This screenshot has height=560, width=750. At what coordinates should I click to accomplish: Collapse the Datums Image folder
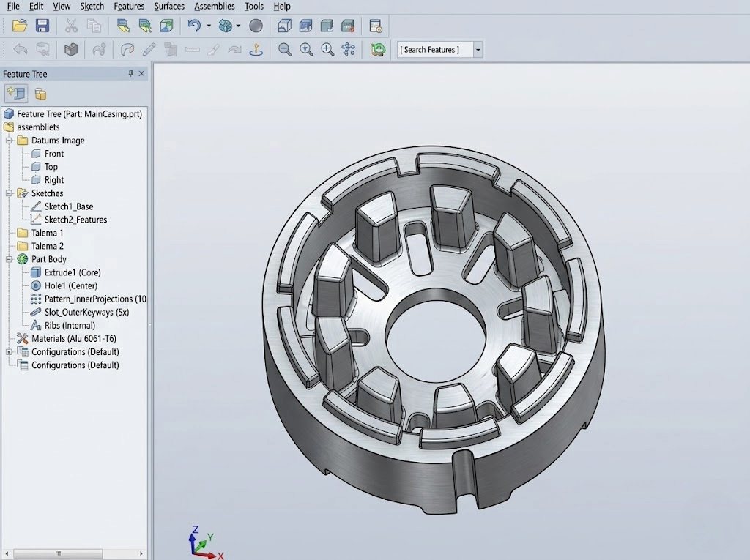pos(10,141)
